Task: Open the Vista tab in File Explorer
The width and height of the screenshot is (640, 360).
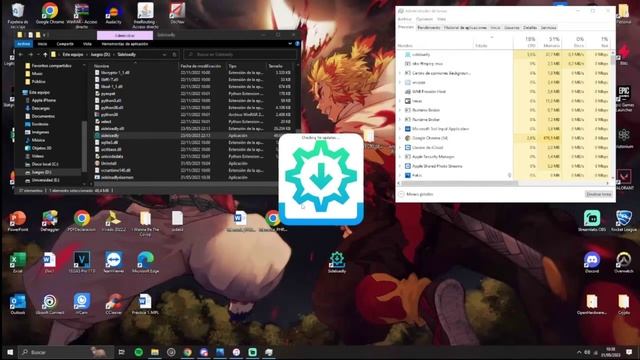Action: [x=87, y=44]
